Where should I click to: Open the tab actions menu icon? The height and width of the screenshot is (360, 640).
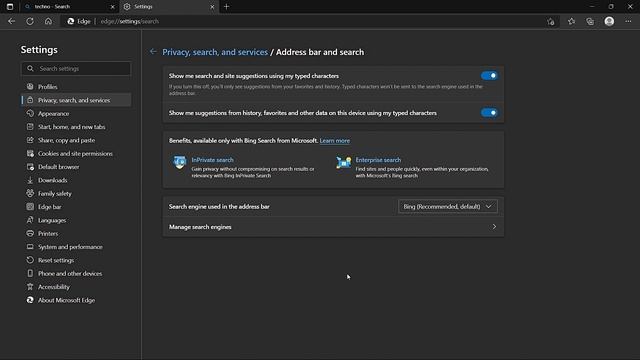(10, 7)
